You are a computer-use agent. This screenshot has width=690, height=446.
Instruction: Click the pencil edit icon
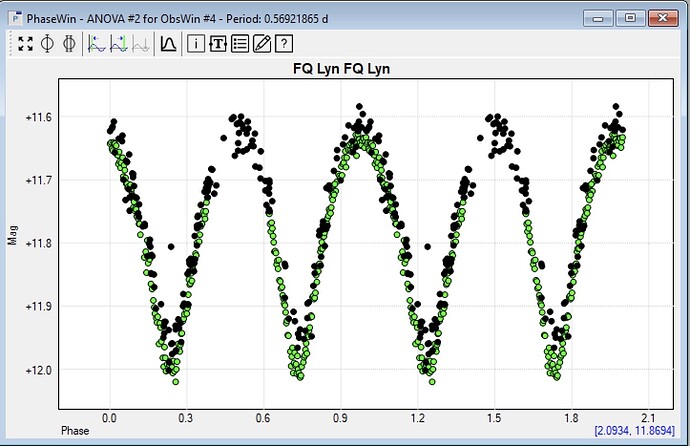click(262, 43)
